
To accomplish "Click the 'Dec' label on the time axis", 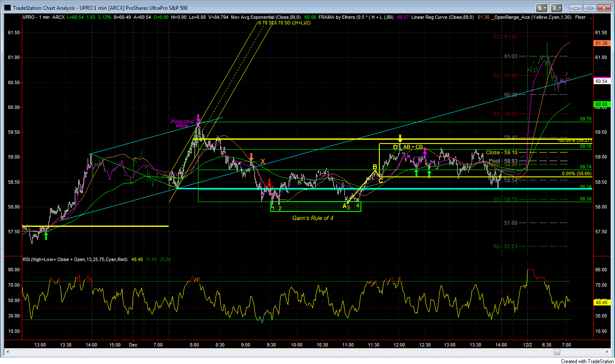I will click(133, 345).
